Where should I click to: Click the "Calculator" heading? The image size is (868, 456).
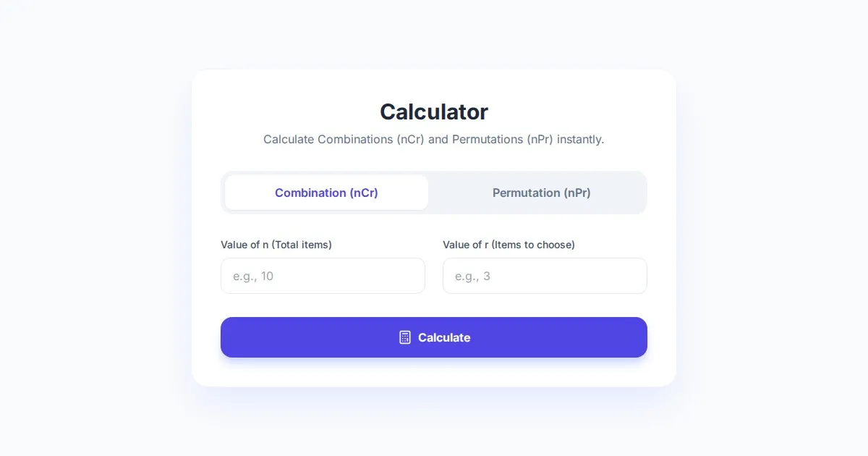434,111
